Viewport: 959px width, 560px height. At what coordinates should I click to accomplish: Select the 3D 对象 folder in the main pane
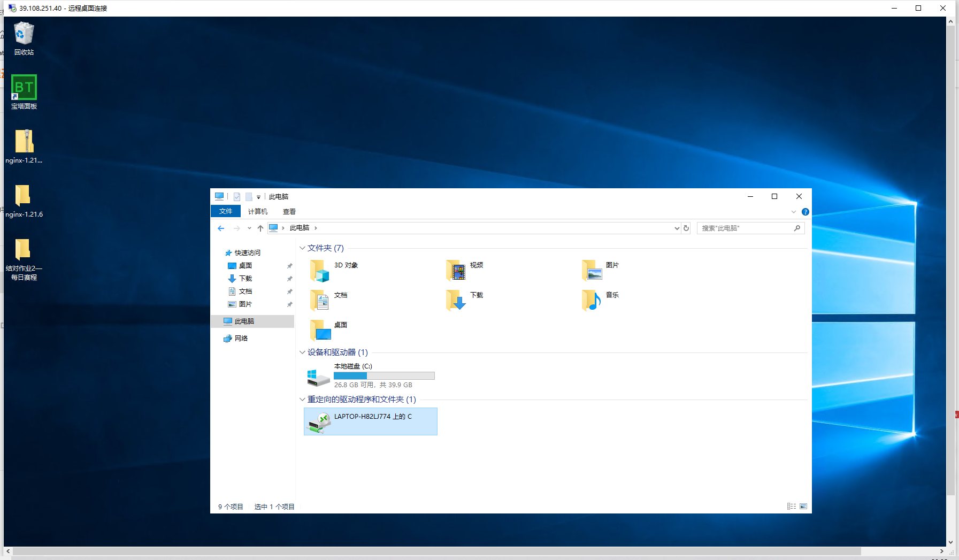(x=335, y=271)
